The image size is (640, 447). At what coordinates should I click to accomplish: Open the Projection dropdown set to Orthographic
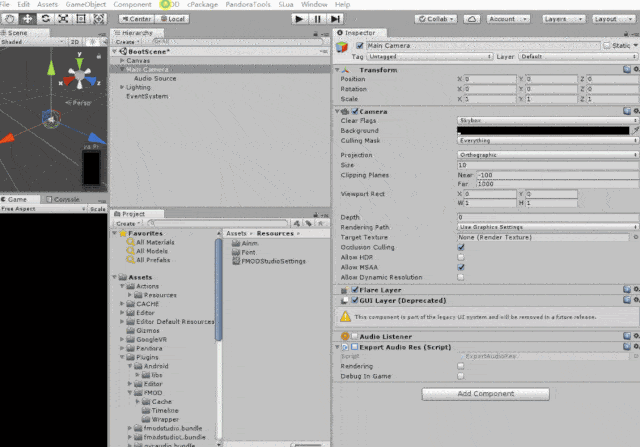point(547,155)
